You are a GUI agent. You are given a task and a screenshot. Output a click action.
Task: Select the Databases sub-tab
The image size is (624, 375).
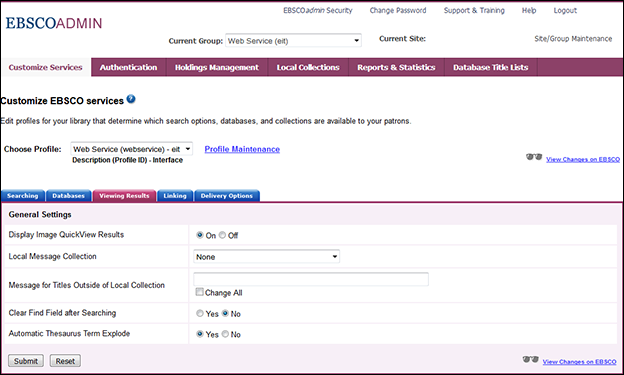(68, 196)
